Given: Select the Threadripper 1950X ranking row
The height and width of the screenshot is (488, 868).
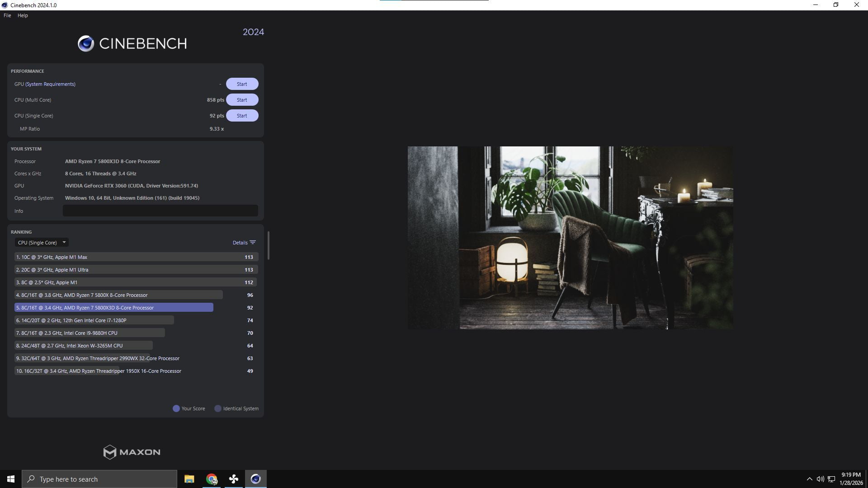Looking at the screenshot, I should point(136,371).
